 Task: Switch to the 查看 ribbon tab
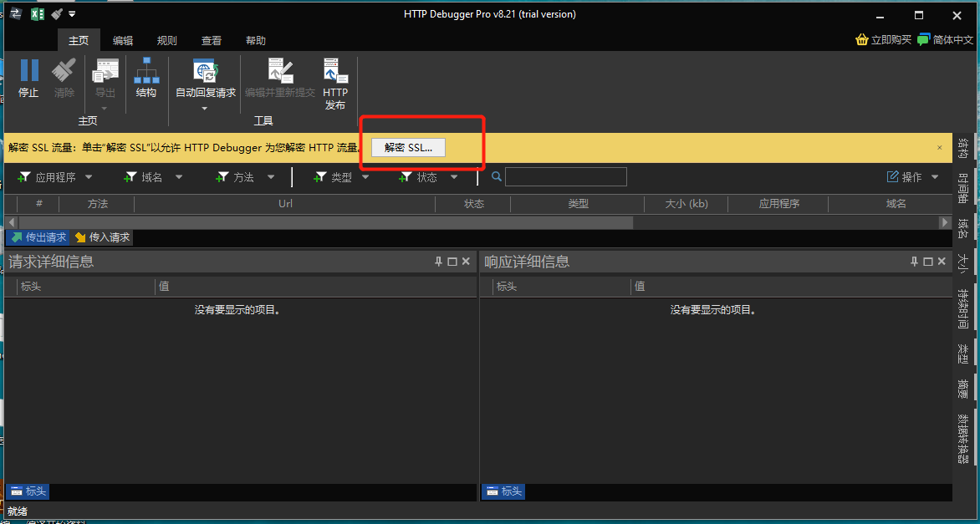pos(212,40)
